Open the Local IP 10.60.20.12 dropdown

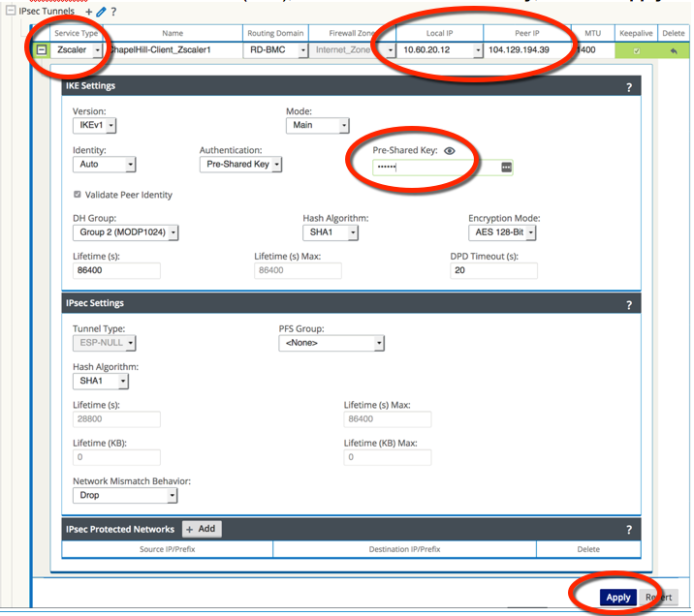[439, 50]
